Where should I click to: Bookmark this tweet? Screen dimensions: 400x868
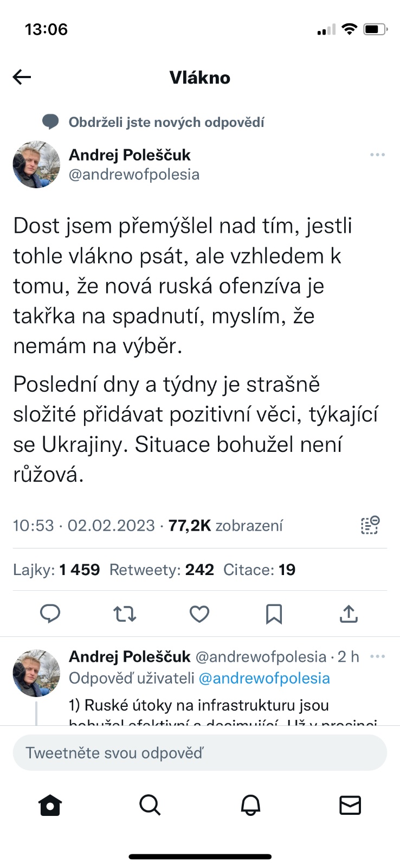coord(274,614)
